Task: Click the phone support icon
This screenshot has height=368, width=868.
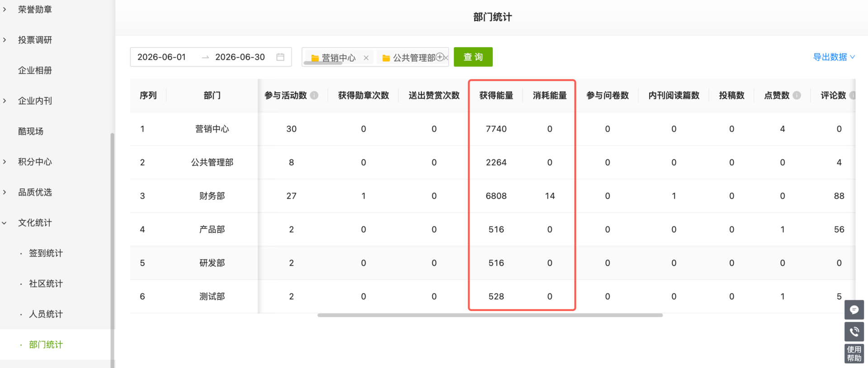Action: (x=854, y=332)
